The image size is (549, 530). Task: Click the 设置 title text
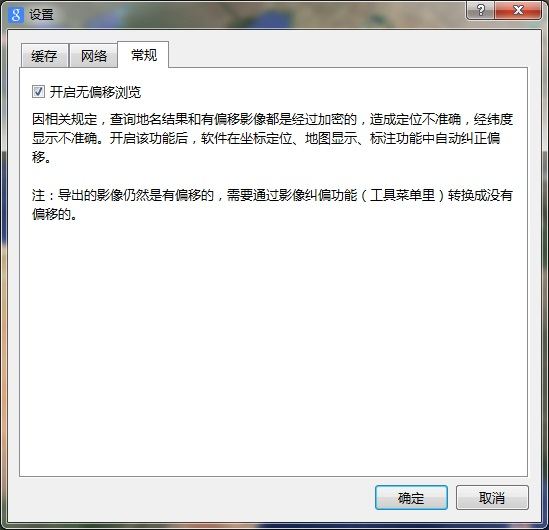click(x=41, y=15)
